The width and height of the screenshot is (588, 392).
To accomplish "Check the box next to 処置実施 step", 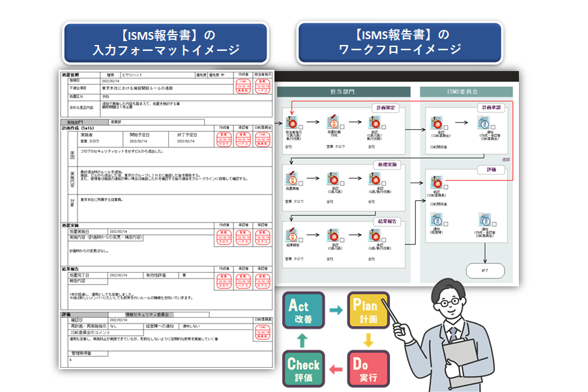I will coord(301,183).
